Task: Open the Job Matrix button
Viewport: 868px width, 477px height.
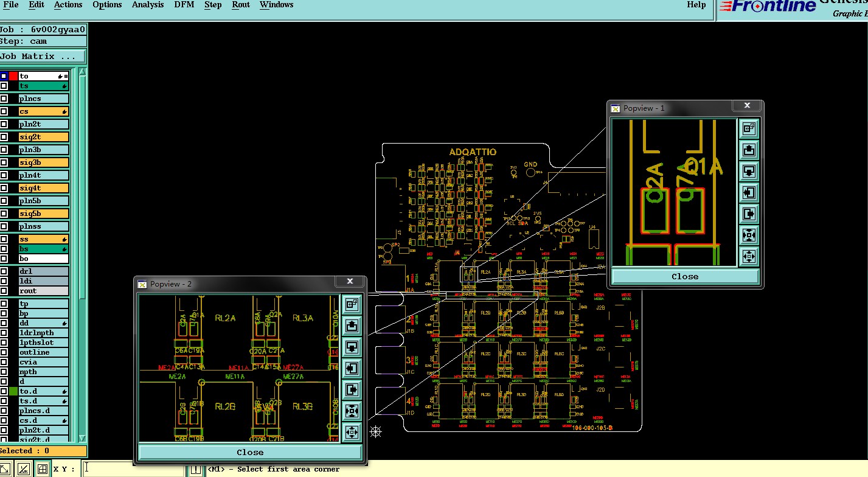Action: coord(43,57)
